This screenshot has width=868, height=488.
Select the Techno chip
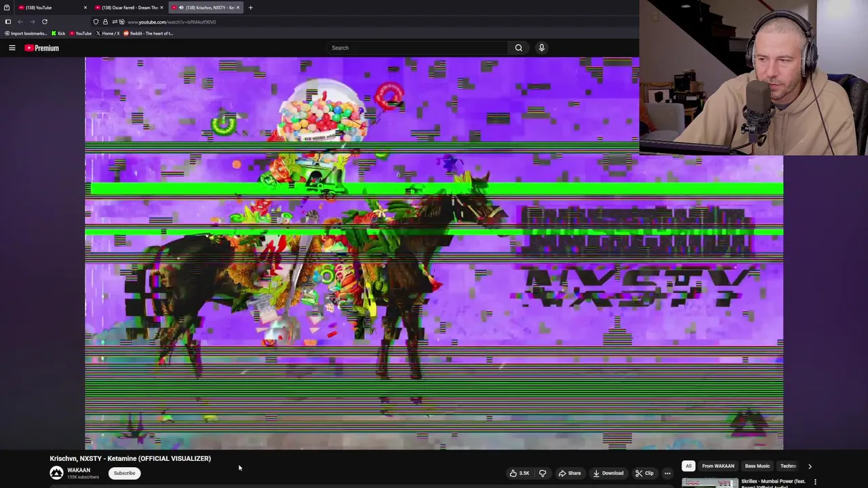point(788,466)
